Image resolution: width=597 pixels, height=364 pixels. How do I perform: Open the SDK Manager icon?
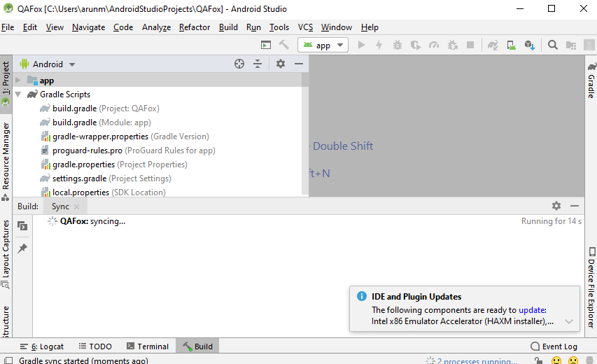click(x=530, y=45)
